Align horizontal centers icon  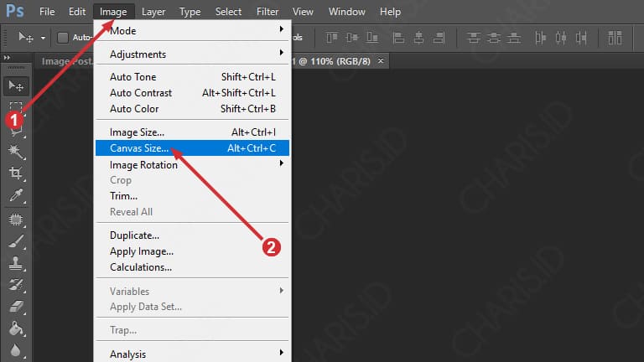(418, 38)
